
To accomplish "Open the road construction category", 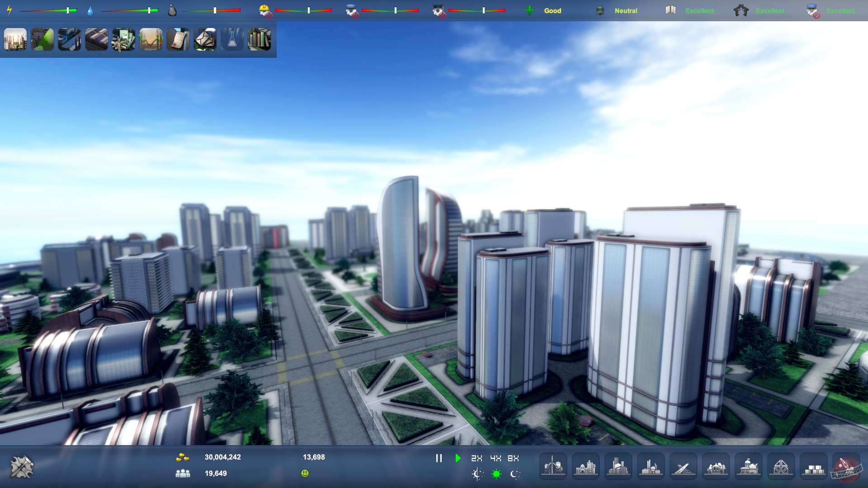I will pyautogui.click(x=683, y=466).
